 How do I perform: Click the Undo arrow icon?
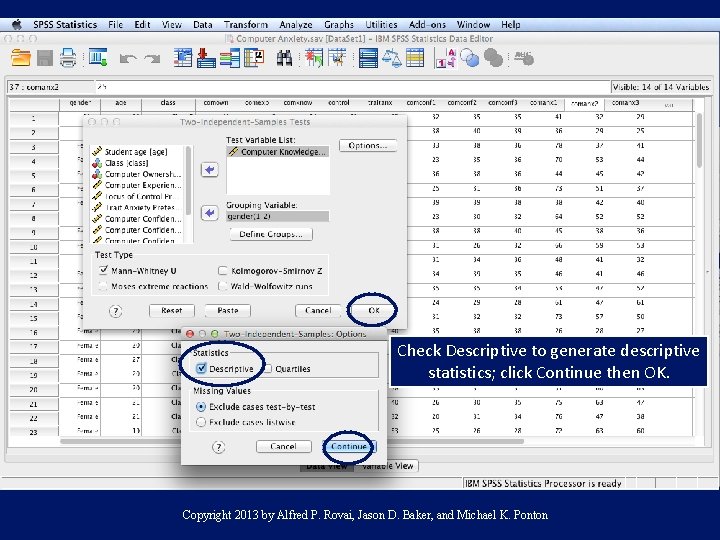tap(128, 58)
